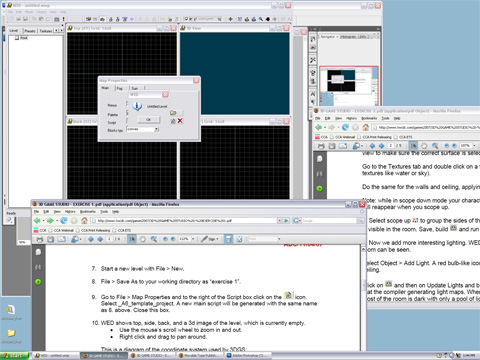Print the Exercise 1 PDF with printer icon
The height and width of the screenshot is (360, 480).
click(x=40, y=239)
